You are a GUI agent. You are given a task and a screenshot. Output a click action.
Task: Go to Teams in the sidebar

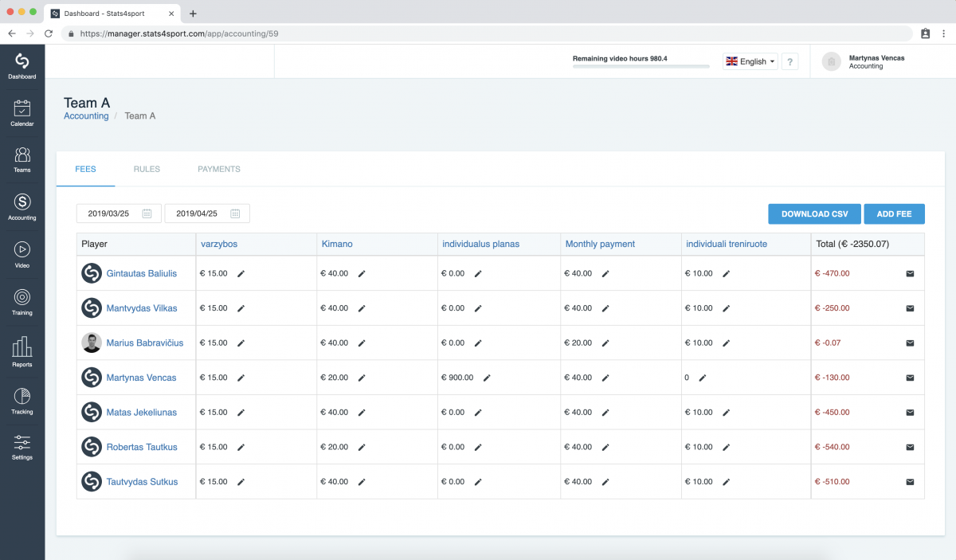[22, 159]
